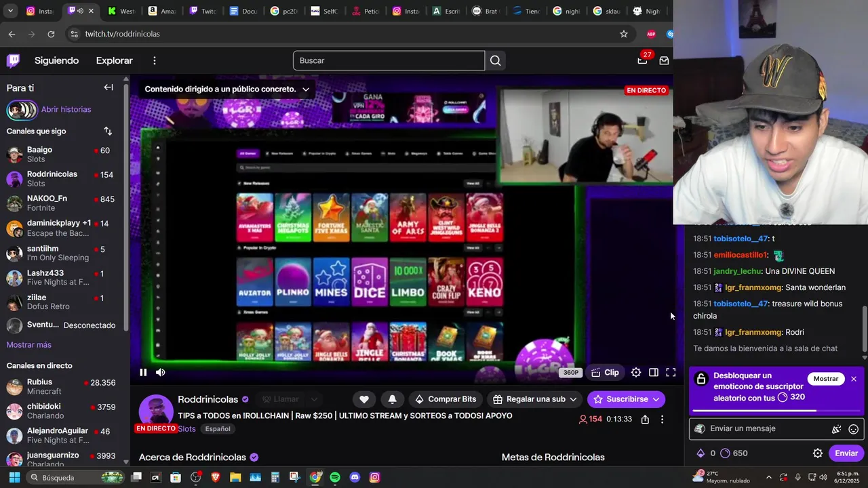Open Abrir historias stories
Viewport: 868px width, 488px height.
point(66,109)
